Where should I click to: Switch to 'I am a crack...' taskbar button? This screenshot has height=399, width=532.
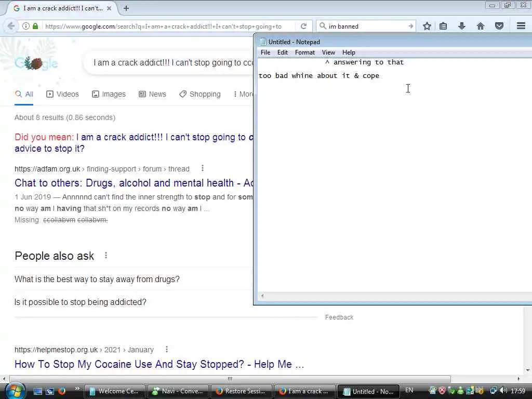click(304, 391)
